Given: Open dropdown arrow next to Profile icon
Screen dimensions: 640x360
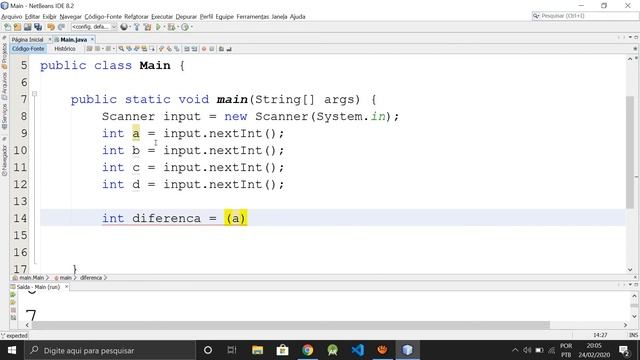Looking at the screenshot, I should pyautogui.click(x=191, y=27).
